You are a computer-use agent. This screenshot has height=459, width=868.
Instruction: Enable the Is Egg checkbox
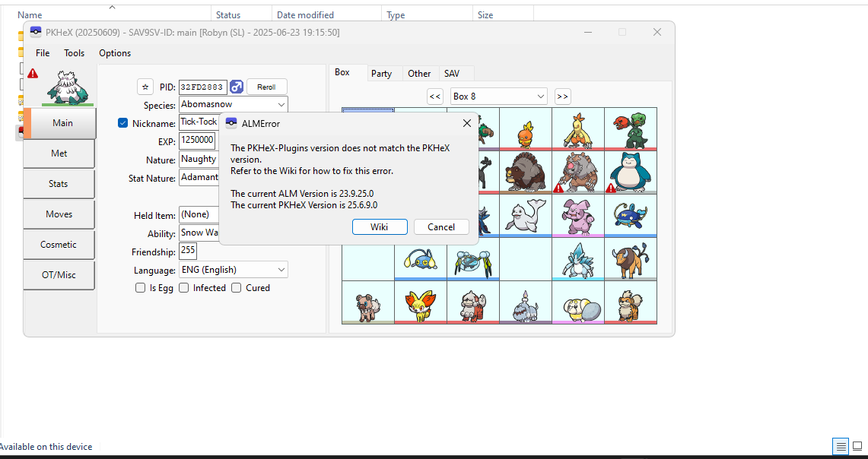pos(140,288)
